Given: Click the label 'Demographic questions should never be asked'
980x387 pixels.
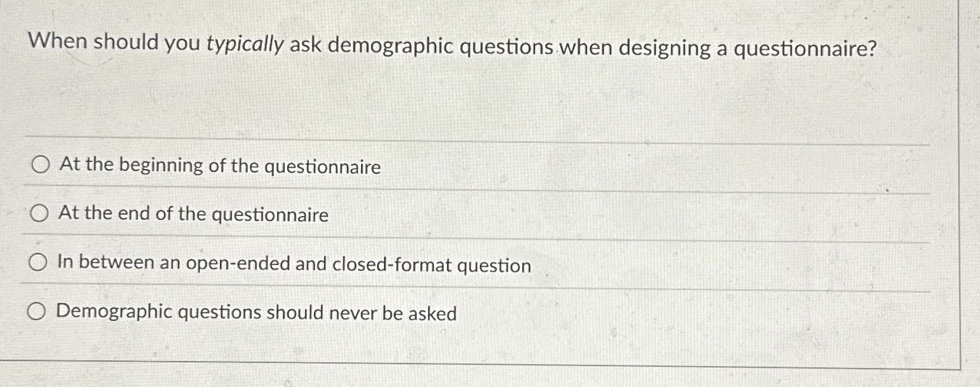Looking at the screenshot, I should (x=257, y=311).
